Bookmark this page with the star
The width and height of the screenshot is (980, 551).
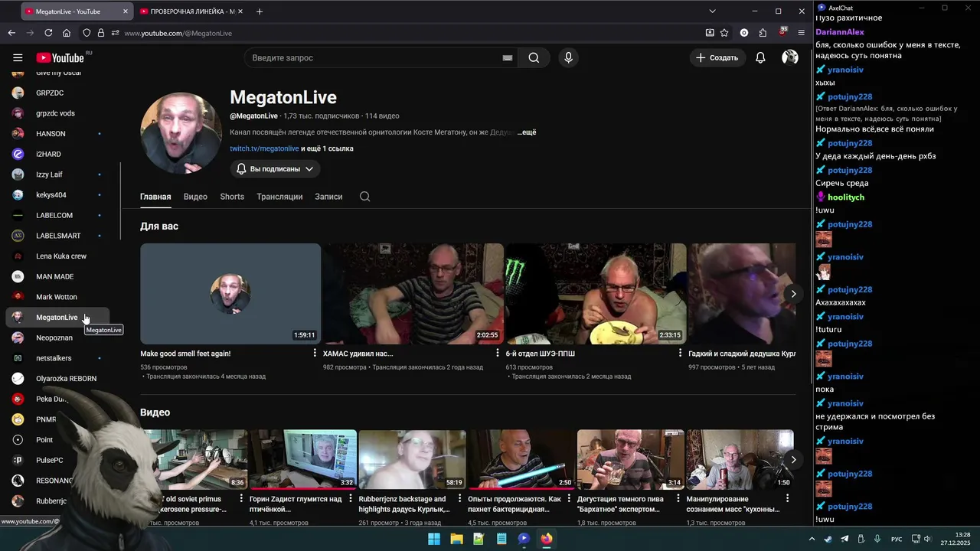724,33
